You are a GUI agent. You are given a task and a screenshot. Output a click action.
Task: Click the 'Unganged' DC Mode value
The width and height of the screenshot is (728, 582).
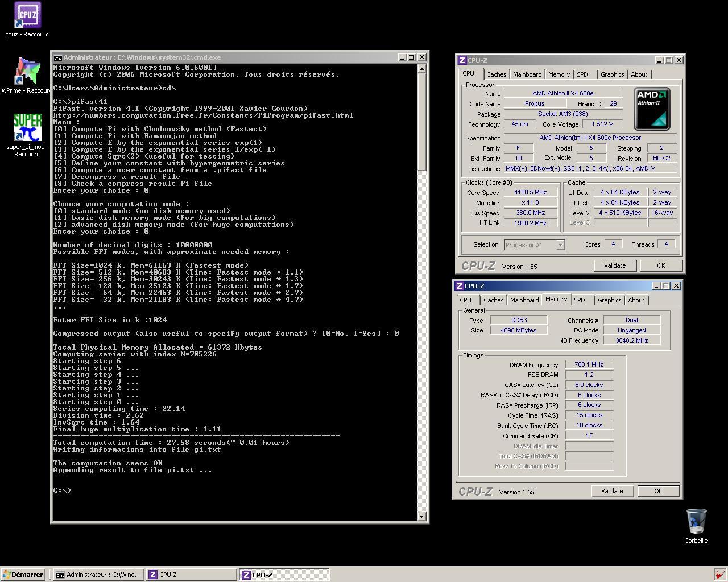(x=632, y=331)
